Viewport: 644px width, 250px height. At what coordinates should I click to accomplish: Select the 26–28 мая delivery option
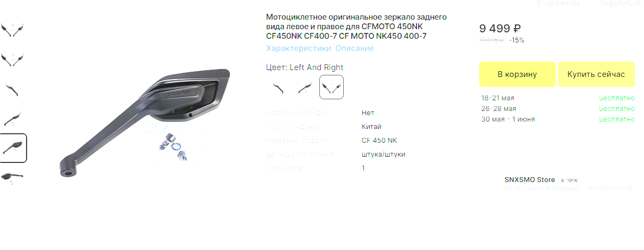(557, 109)
